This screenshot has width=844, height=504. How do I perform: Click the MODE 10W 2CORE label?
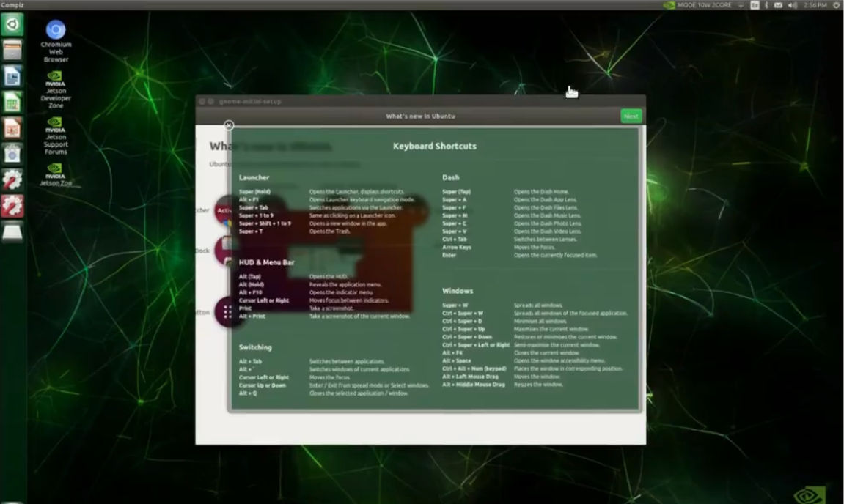coord(704,5)
